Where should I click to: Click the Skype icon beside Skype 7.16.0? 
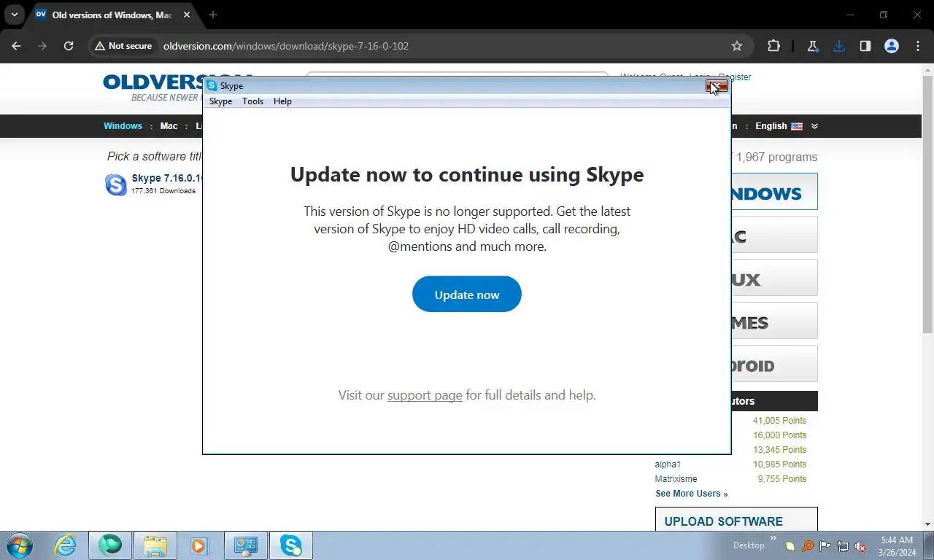tap(116, 184)
